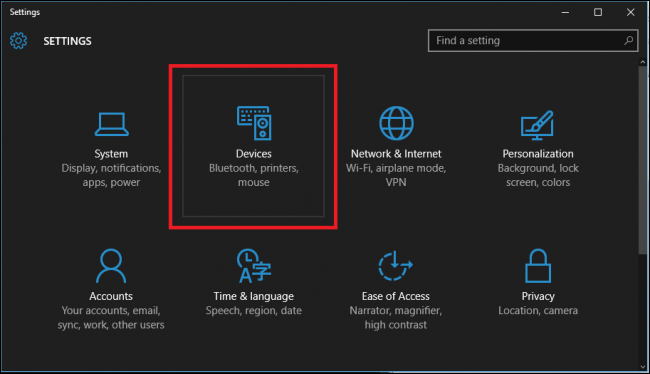Open the Ease of Access icon

tap(395, 266)
